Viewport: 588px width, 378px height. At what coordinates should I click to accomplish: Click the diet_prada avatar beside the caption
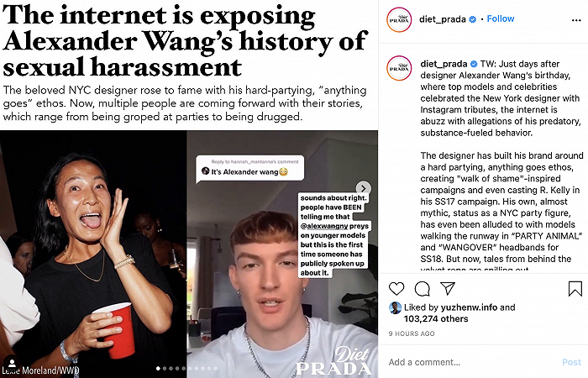coord(399,68)
